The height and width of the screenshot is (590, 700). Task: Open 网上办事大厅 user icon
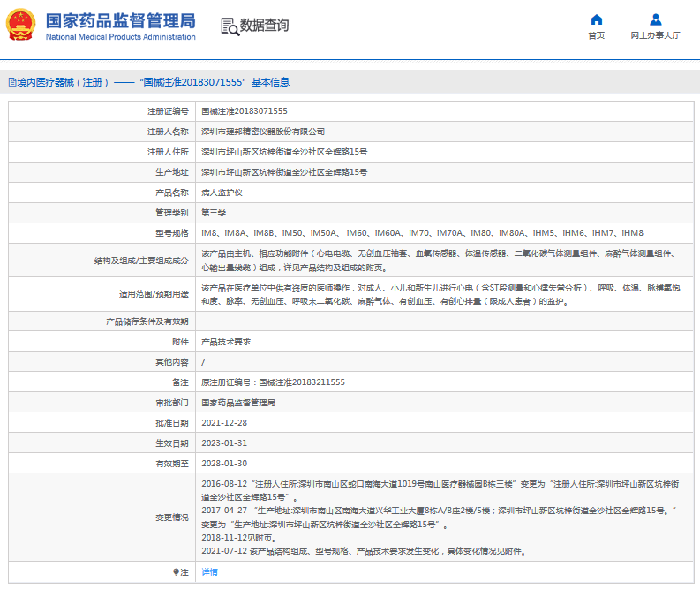(x=655, y=19)
